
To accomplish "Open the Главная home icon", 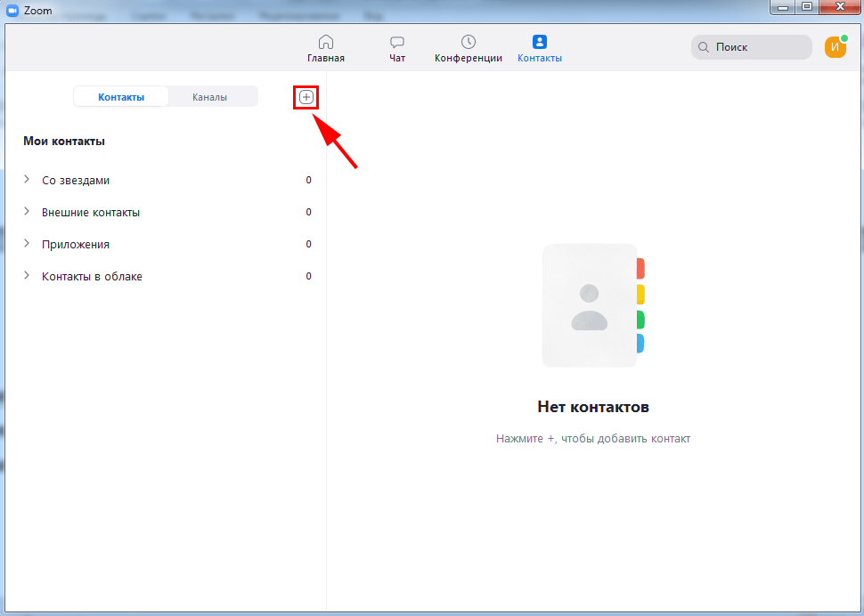I will tap(326, 42).
